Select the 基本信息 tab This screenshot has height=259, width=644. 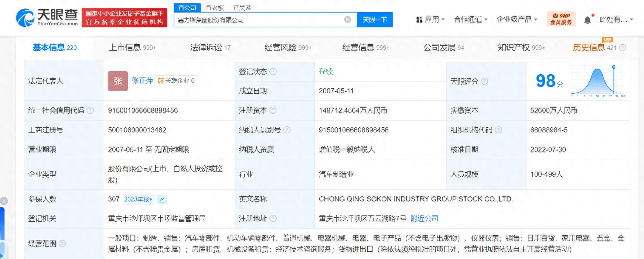(x=55, y=48)
